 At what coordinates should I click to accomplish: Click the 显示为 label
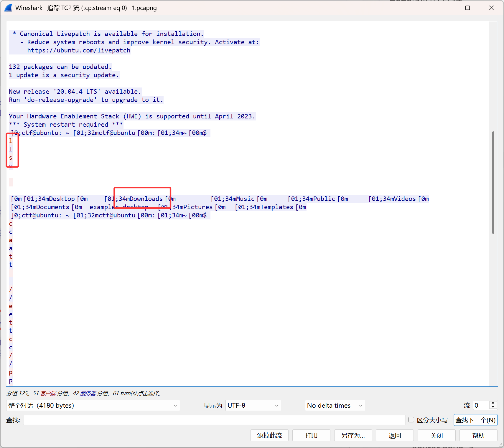(x=213, y=405)
